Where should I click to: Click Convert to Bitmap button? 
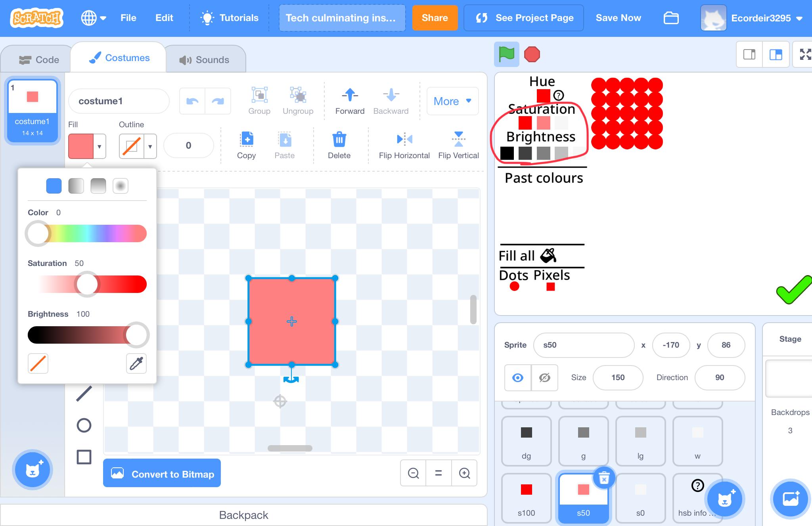pyautogui.click(x=162, y=474)
